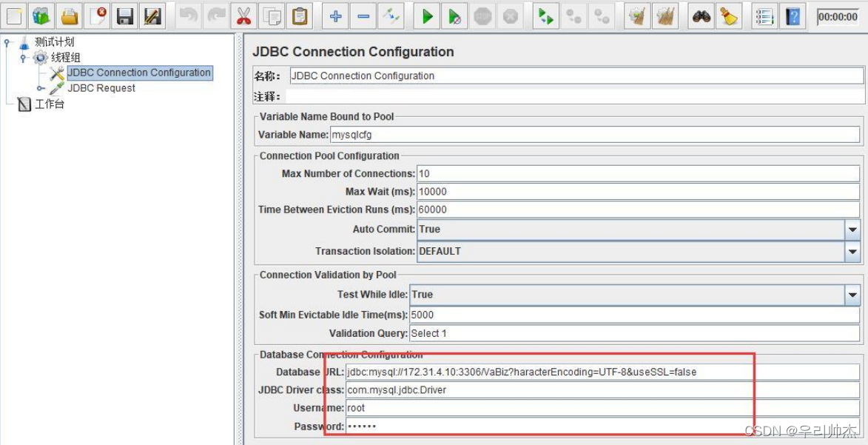Create a new test plan via toolbar
868x445 pixels.
point(14,16)
